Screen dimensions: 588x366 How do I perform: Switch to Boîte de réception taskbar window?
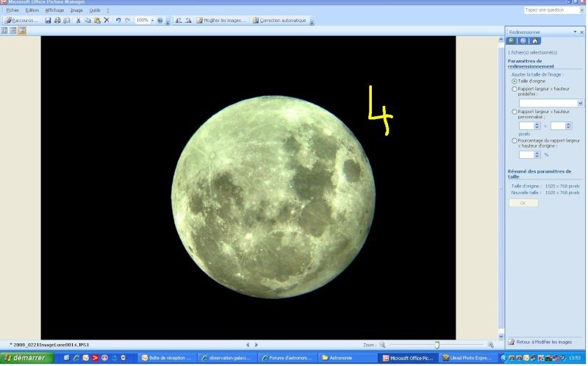pyautogui.click(x=167, y=359)
